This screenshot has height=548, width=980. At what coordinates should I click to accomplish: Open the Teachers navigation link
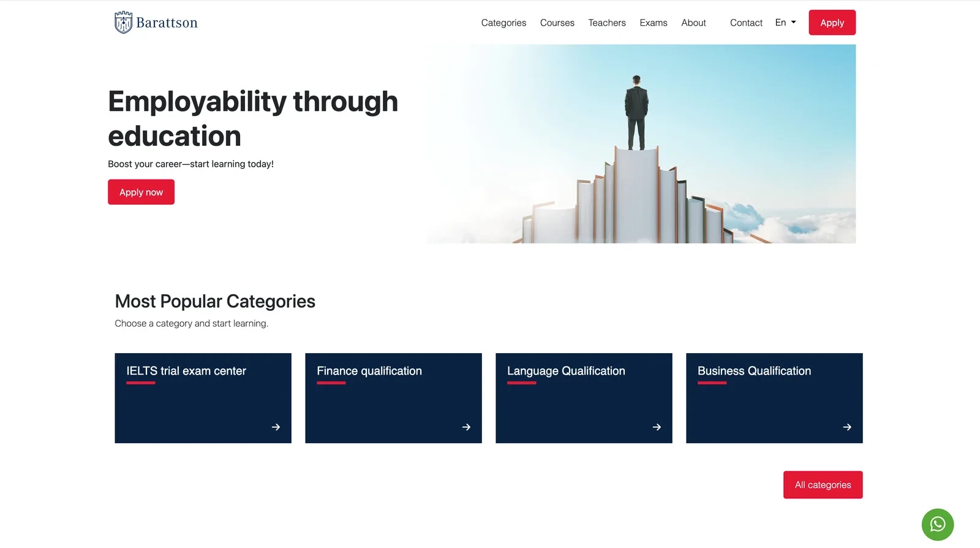(x=606, y=23)
